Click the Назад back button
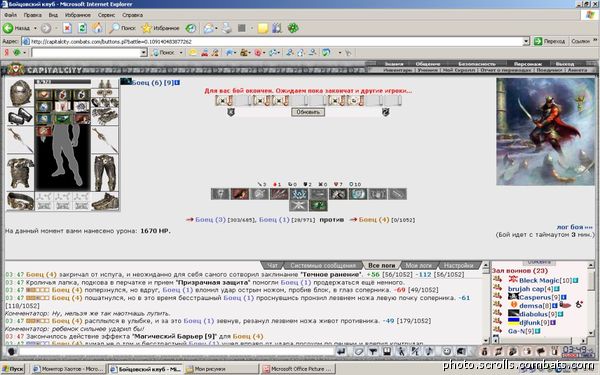The image size is (600, 375). [16, 28]
